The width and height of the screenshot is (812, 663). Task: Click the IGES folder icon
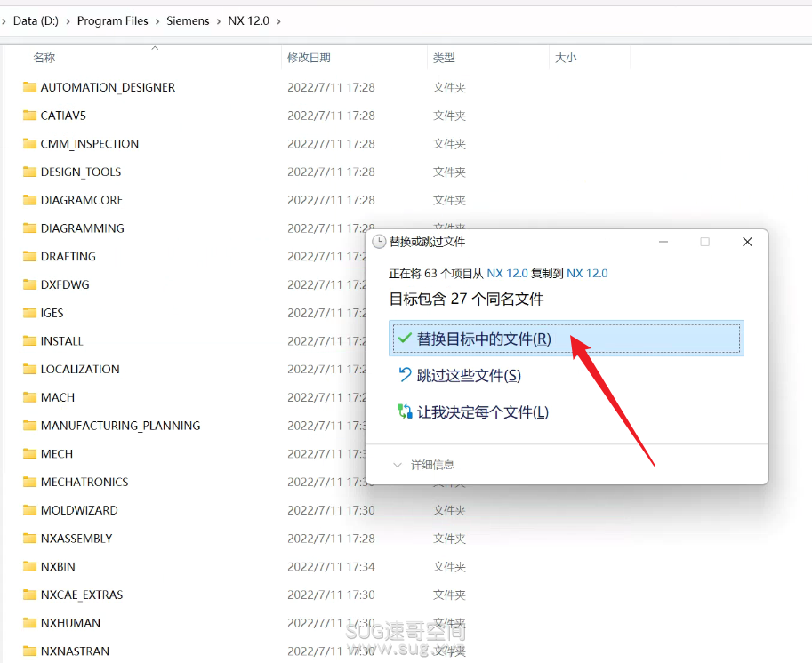tap(29, 313)
